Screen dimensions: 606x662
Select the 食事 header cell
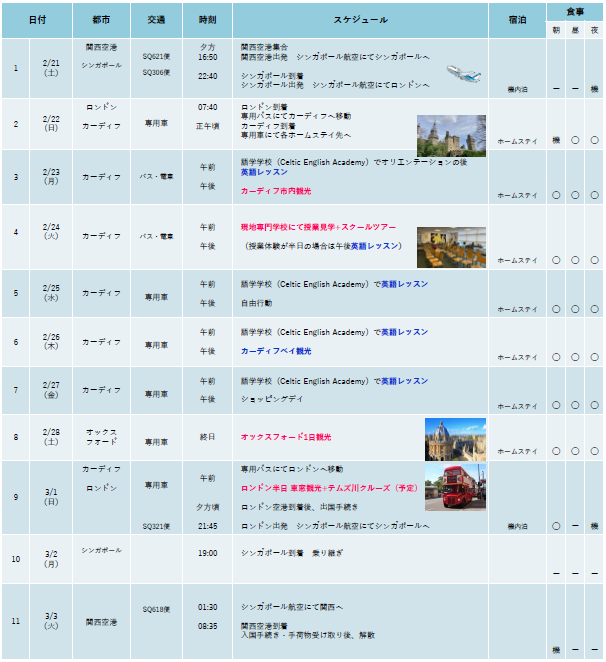575,12
